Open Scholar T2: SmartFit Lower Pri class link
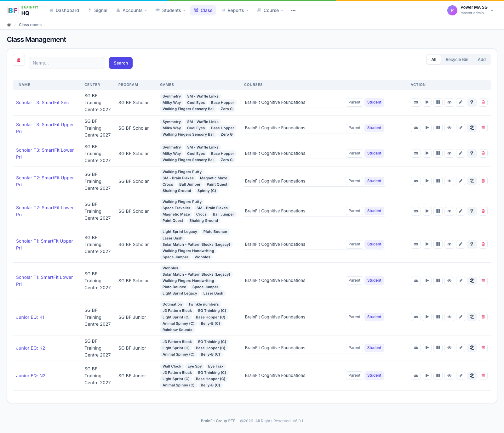Screen dimensions: 504x433 click(x=45, y=211)
